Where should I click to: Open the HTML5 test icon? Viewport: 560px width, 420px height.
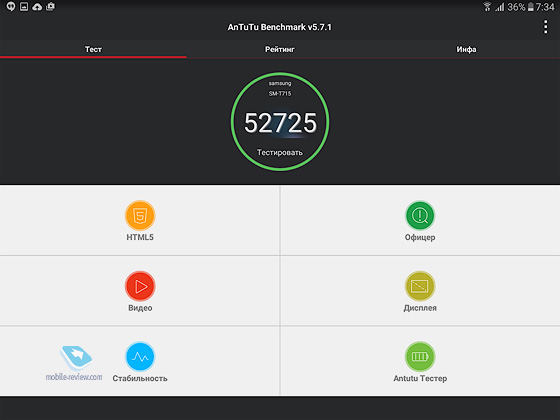(140, 215)
